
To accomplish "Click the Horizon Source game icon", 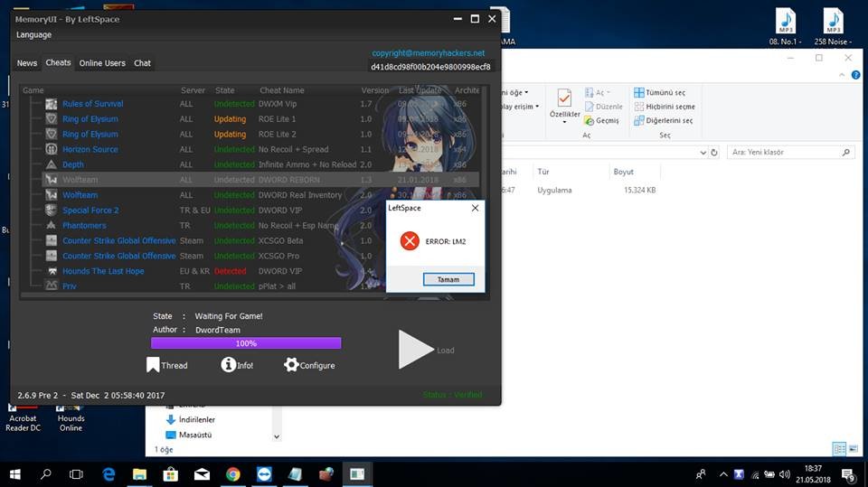I will click(x=51, y=149).
